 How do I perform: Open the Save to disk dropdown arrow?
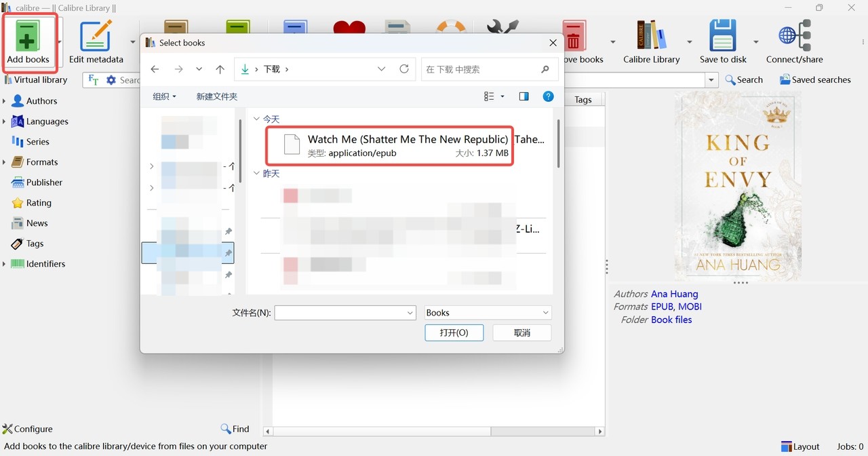(x=756, y=42)
